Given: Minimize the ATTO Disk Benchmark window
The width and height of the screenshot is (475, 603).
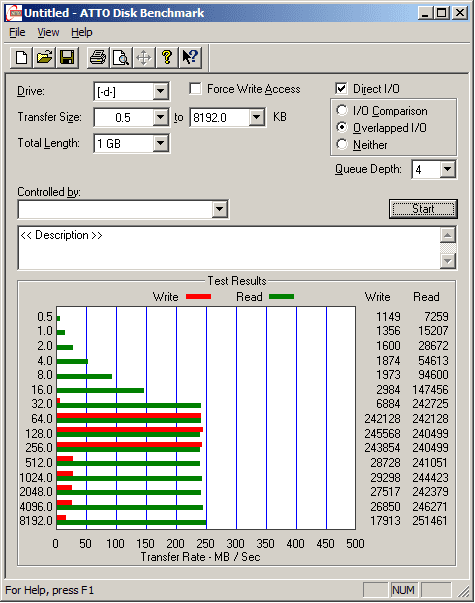Looking at the screenshot, I should 425,13.
